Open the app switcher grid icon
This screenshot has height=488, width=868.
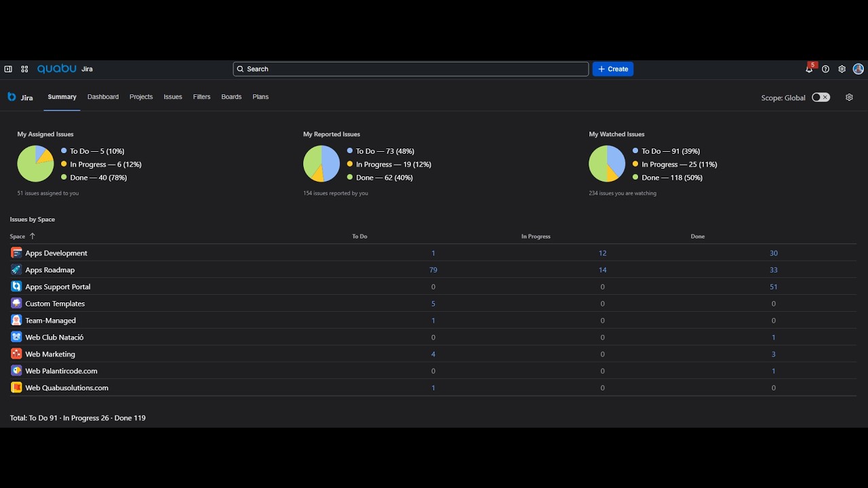(x=24, y=69)
